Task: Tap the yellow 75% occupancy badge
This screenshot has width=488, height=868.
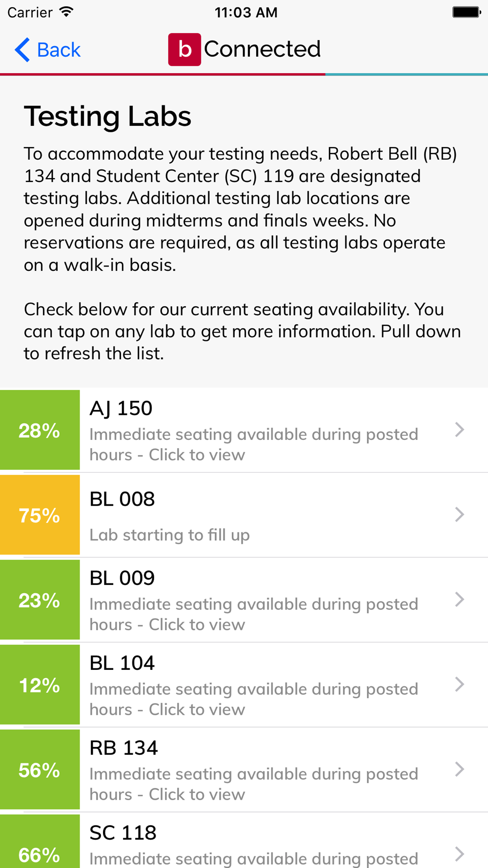Action: click(x=40, y=515)
